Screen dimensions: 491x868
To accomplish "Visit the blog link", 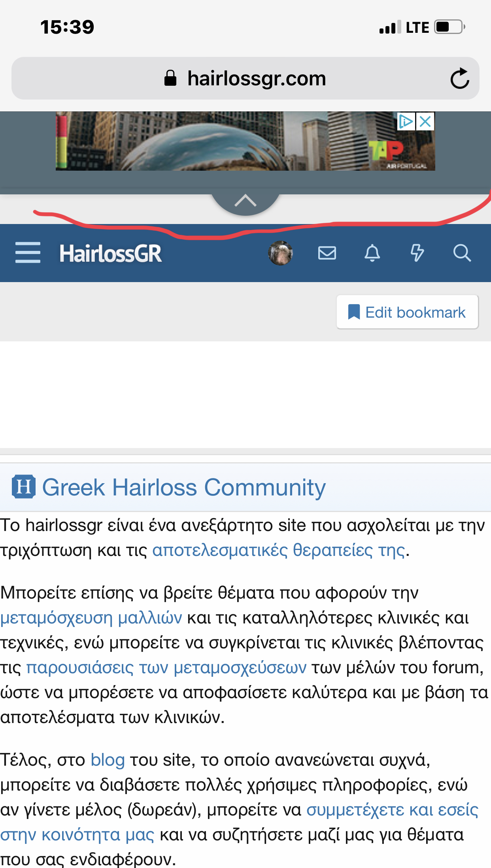I will click(x=108, y=759).
